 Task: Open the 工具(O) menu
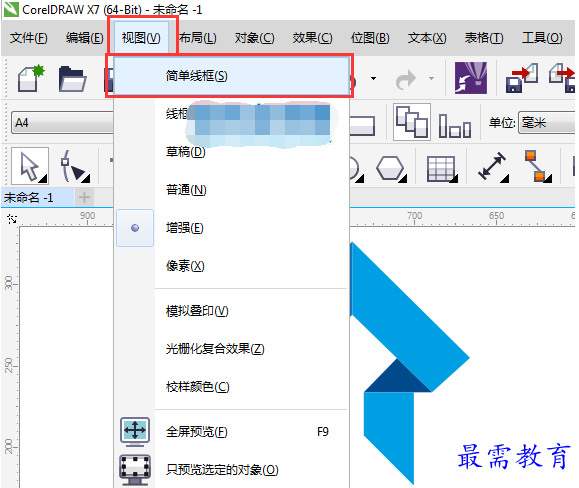pos(542,38)
